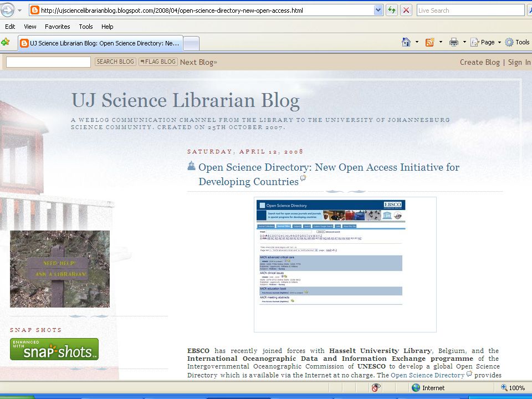The width and height of the screenshot is (532, 399).
Task: Click the Sign In link
Action: click(519, 62)
